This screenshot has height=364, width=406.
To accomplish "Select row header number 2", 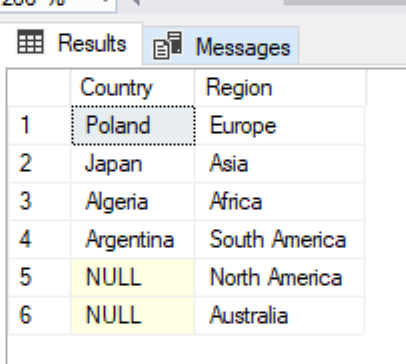I will point(39,164).
